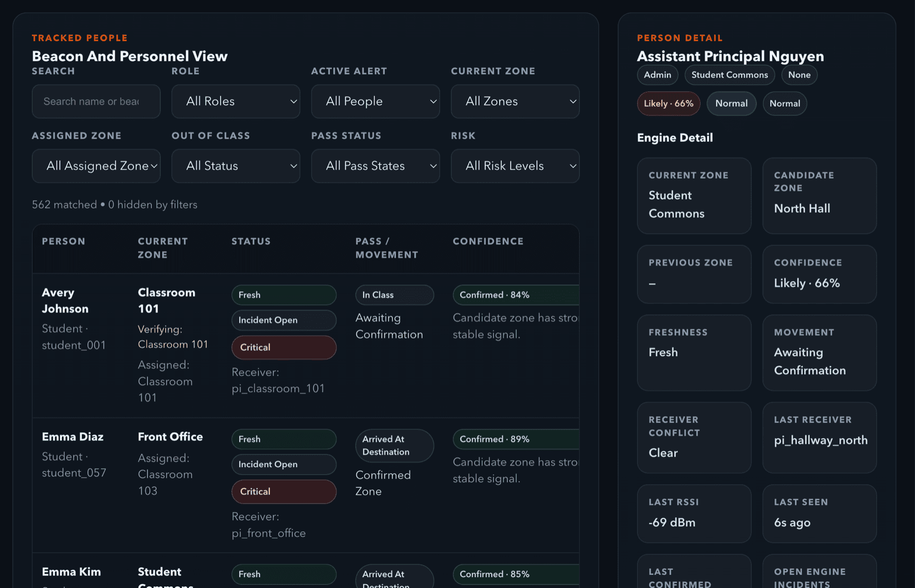Click the search name or beacon field
Image resolution: width=915 pixels, height=588 pixels.
click(x=96, y=102)
